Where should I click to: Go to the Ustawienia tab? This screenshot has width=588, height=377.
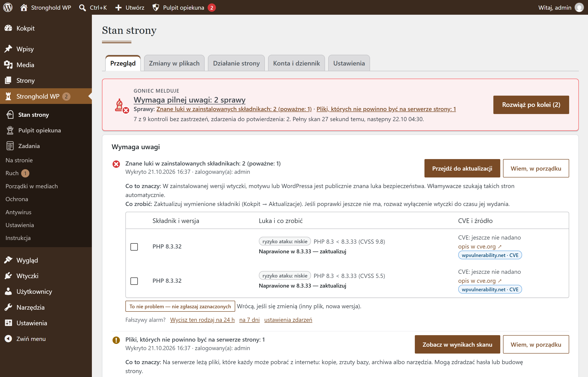(x=349, y=63)
